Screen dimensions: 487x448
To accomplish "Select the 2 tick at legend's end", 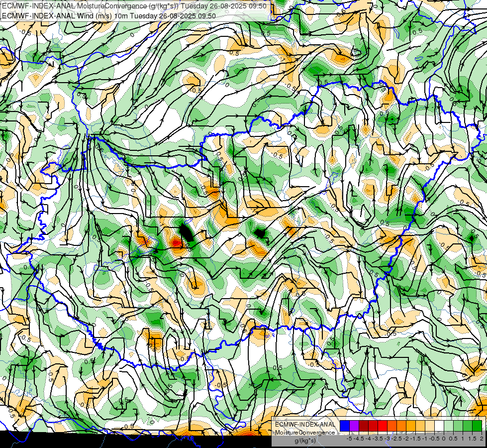I will click(x=482, y=439).
